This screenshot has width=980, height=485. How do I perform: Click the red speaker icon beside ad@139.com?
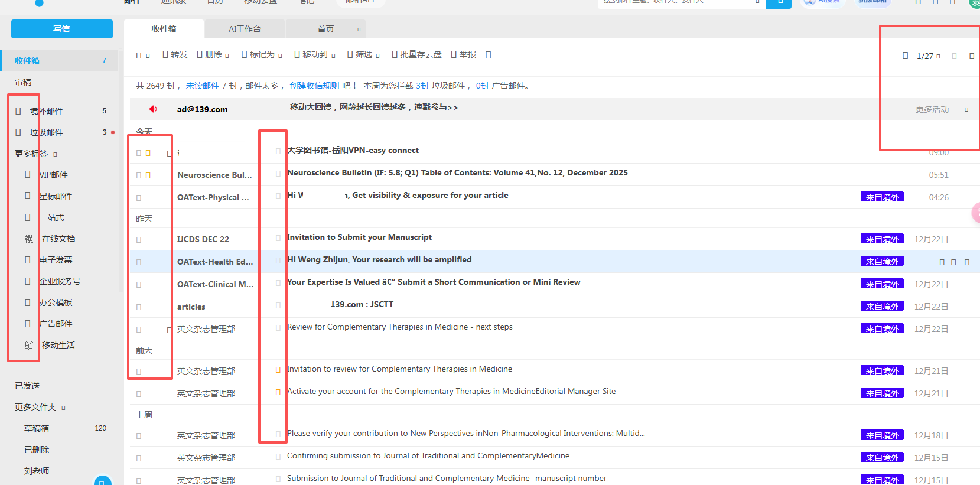[x=153, y=109]
